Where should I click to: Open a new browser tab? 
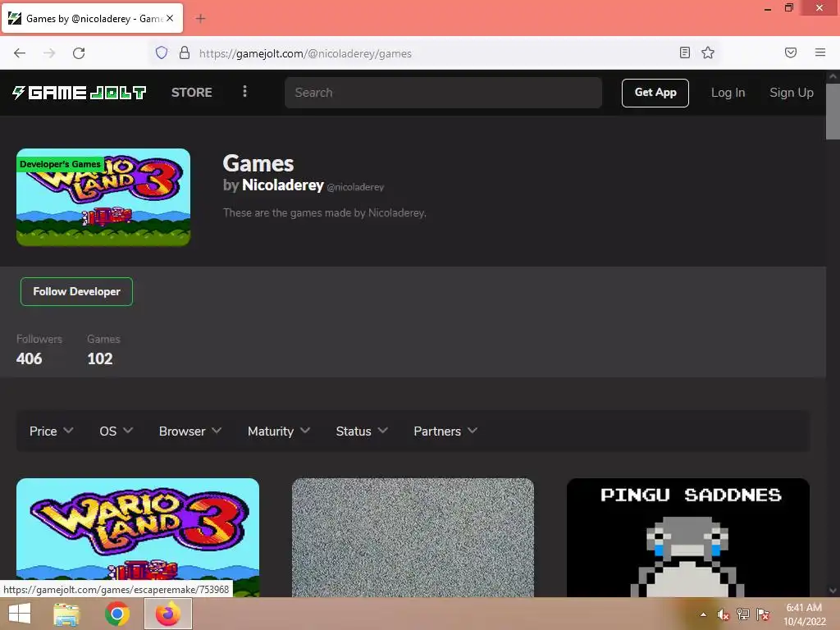point(200,19)
